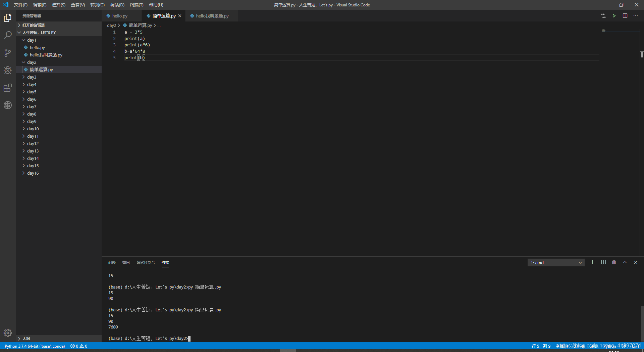Open the Manage gear icon at the bottom left
Image resolution: width=644 pixels, height=352 pixels.
8,333
